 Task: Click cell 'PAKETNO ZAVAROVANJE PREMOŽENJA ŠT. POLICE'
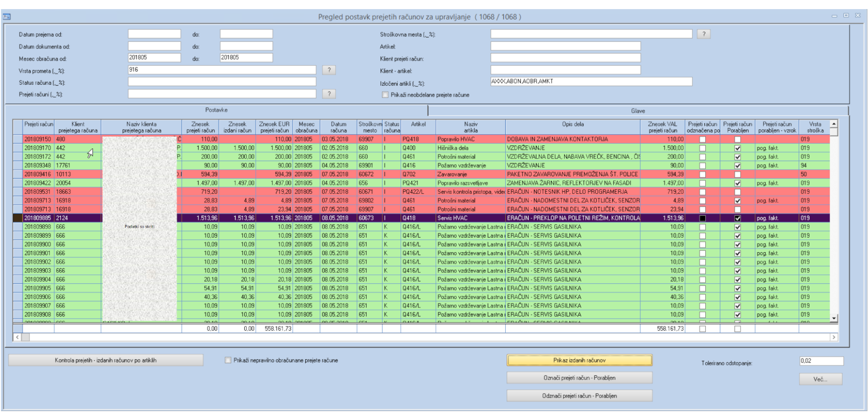tap(573, 174)
